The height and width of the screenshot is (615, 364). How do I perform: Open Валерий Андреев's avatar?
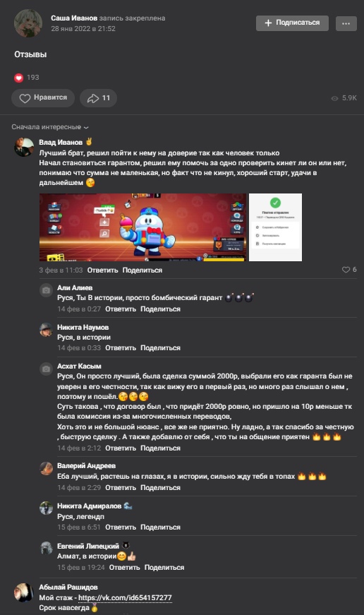pyautogui.click(x=47, y=468)
